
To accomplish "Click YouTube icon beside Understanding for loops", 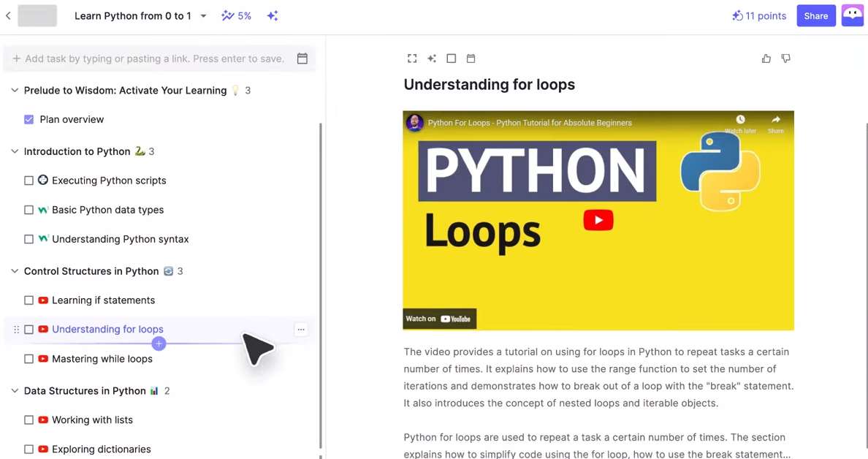I will 43,330.
